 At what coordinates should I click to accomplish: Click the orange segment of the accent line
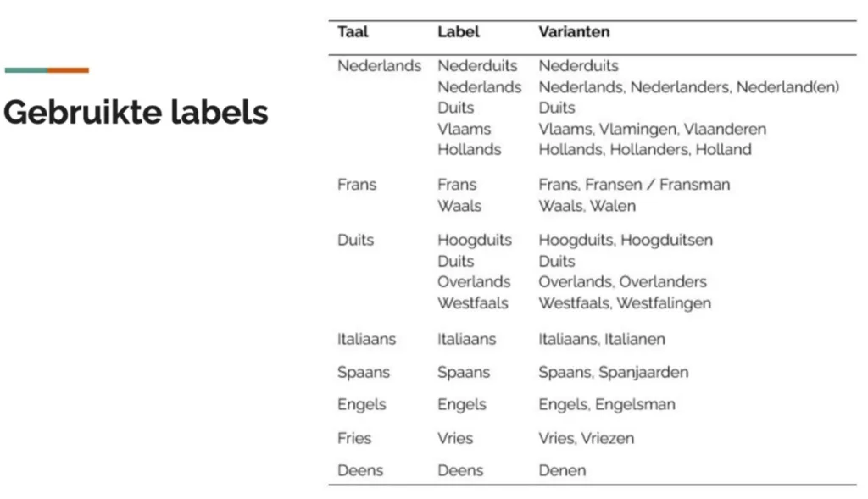[x=69, y=70]
